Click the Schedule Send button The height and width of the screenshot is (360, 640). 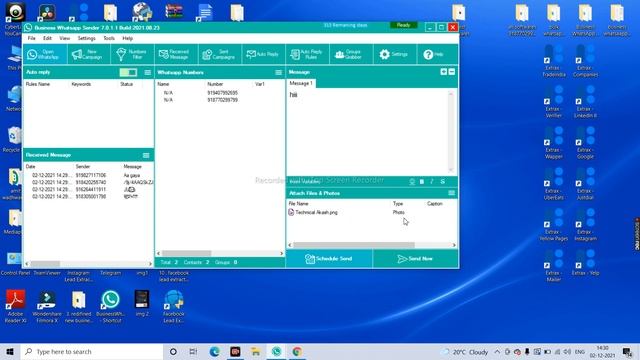pyautogui.click(x=329, y=259)
